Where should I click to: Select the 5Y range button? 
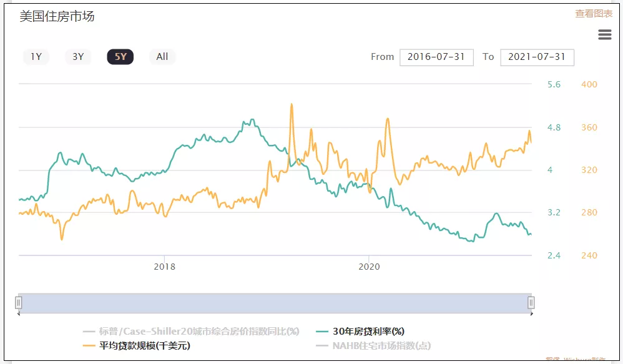(x=120, y=57)
